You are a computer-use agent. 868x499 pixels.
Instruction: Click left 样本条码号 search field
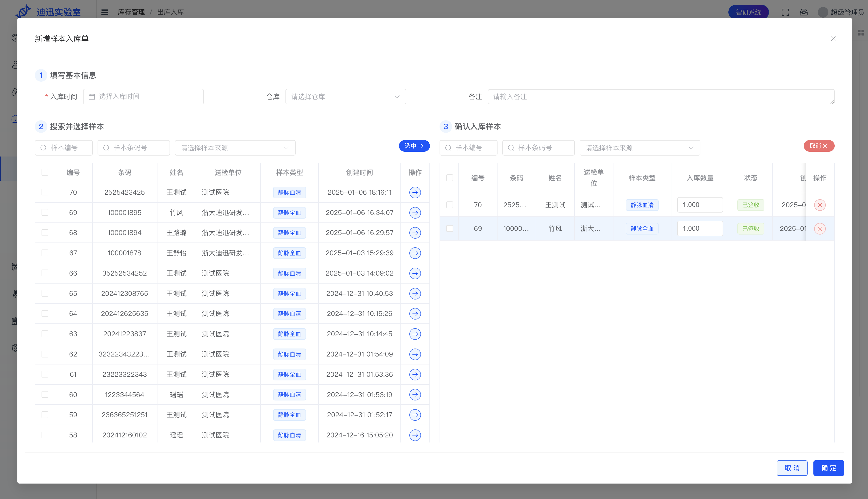tap(134, 148)
